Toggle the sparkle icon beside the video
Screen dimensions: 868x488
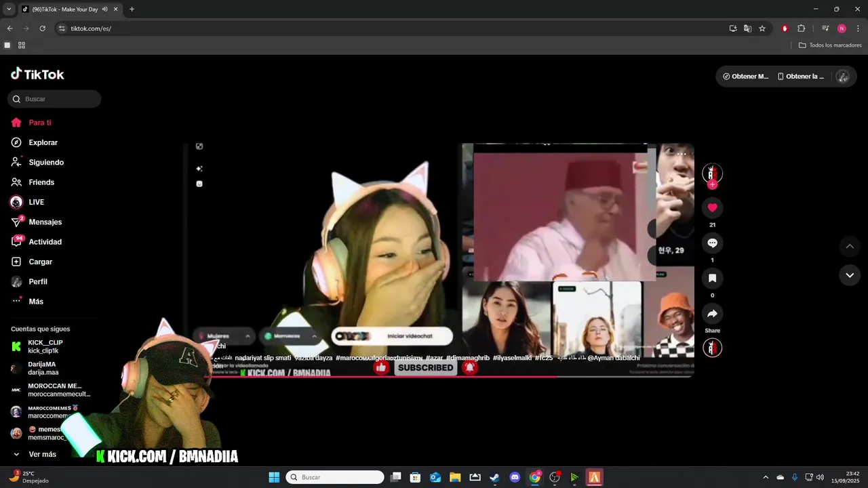point(199,168)
